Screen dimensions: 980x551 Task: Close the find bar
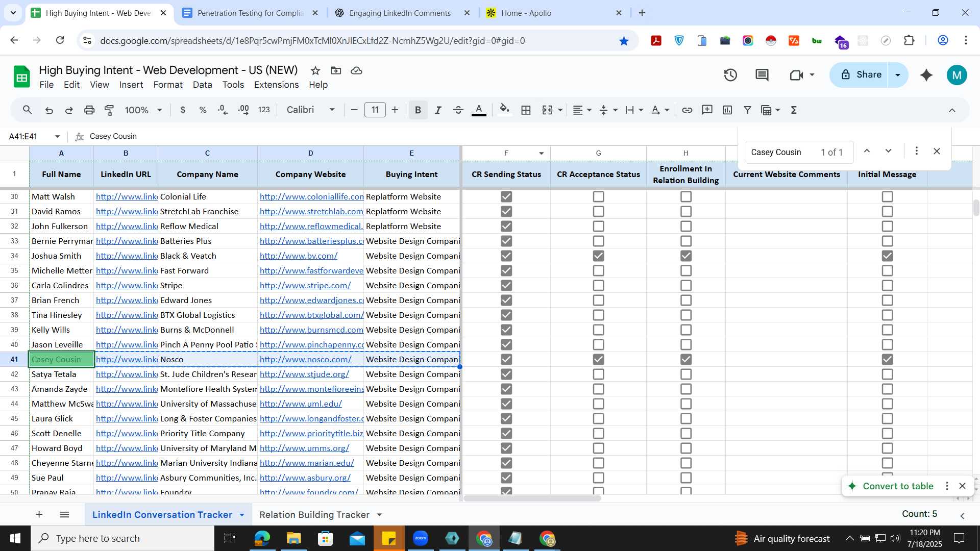point(937,151)
